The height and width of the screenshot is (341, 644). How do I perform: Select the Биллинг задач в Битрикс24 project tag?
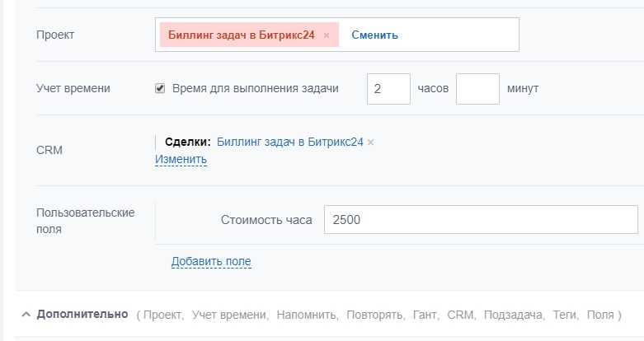pyautogui.click(x=241, y=35)
